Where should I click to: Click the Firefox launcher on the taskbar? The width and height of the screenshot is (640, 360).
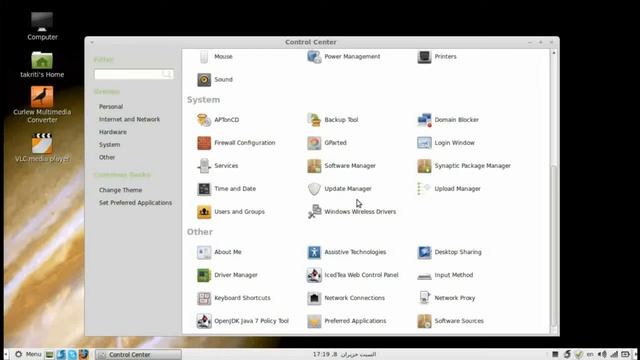tap(84, 354)
